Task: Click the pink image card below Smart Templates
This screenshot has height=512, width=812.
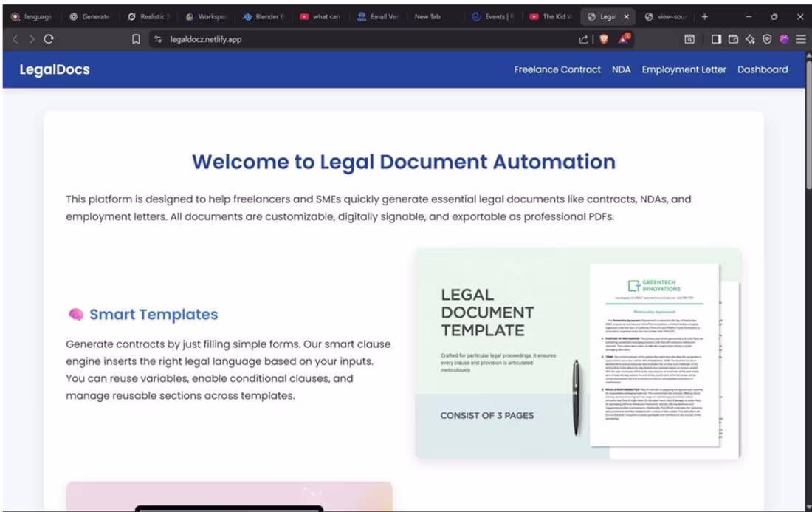Action: point(229,496)
